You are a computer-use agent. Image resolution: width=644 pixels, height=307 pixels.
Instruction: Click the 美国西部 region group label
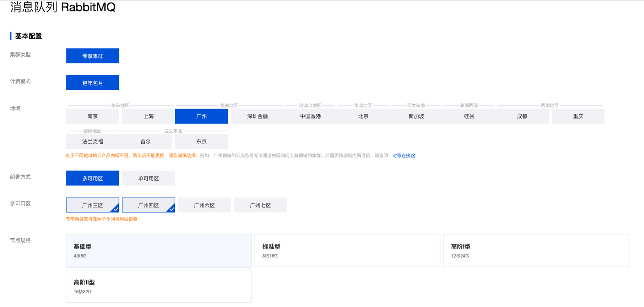(469, 105)
